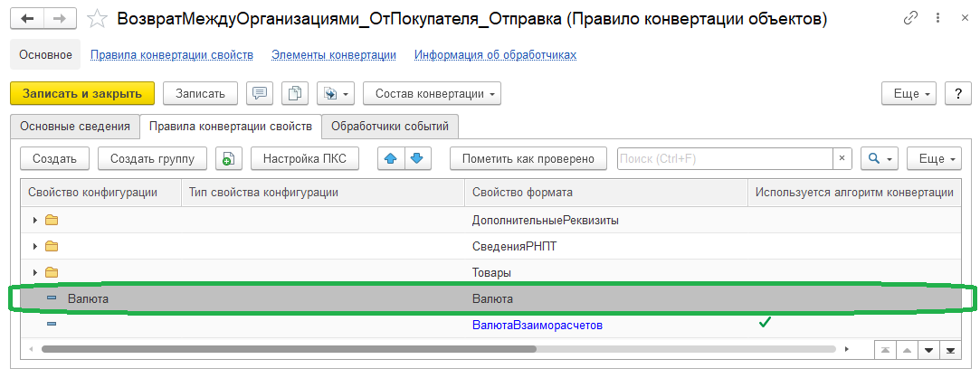Viewport: 980px width, 378px height.
Task: Open the Элементы конвертации link
Action: 334,55
